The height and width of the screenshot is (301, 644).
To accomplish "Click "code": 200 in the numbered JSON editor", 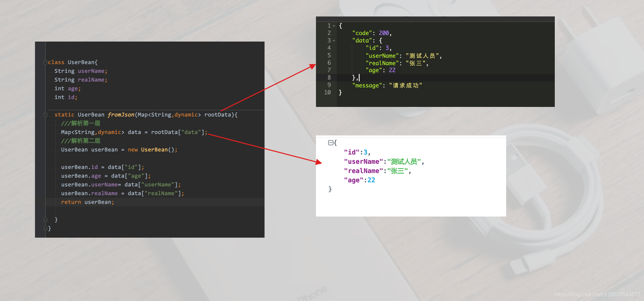I will click(x=372, y=33).
